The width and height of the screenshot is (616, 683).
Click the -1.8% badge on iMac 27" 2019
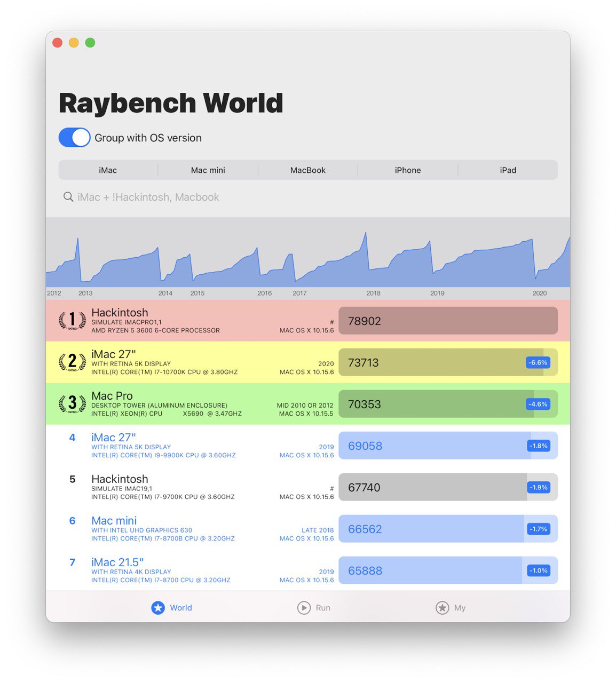pyautogui.click(x=538, y=446)
